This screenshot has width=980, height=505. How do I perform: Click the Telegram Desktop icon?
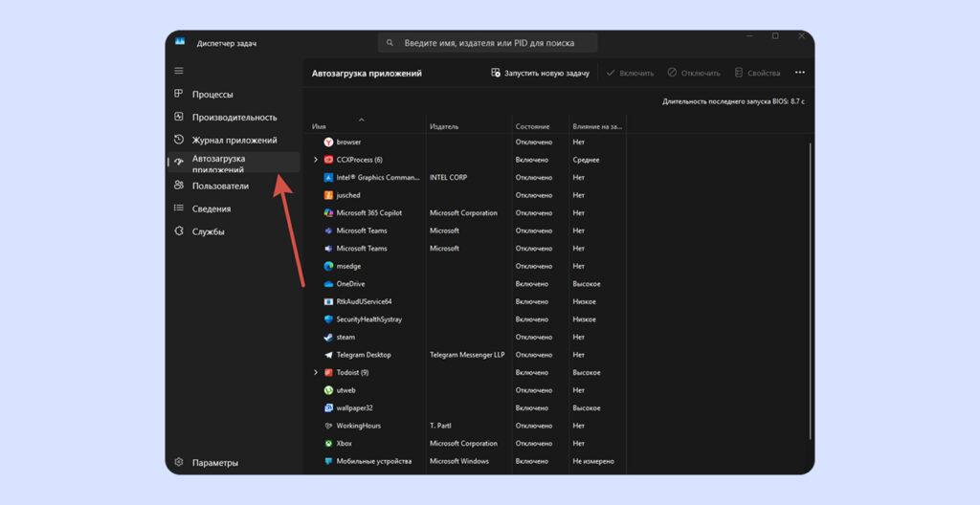[329, 355]
